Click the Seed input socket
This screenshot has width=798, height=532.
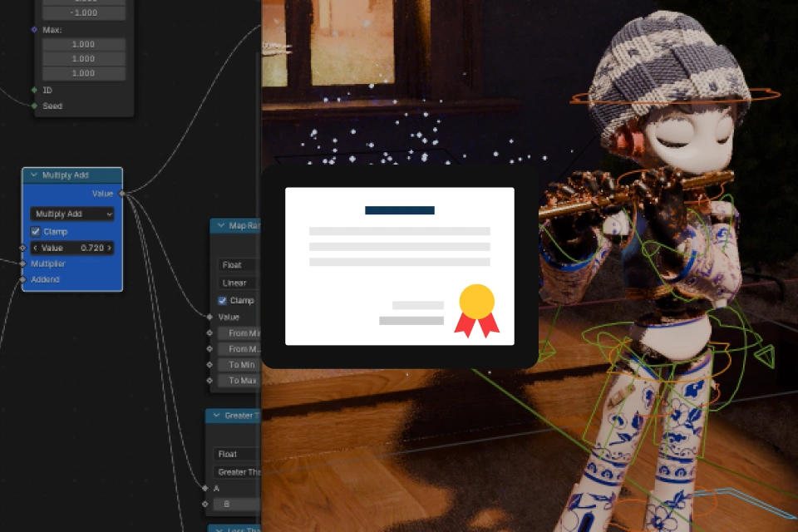34,106
